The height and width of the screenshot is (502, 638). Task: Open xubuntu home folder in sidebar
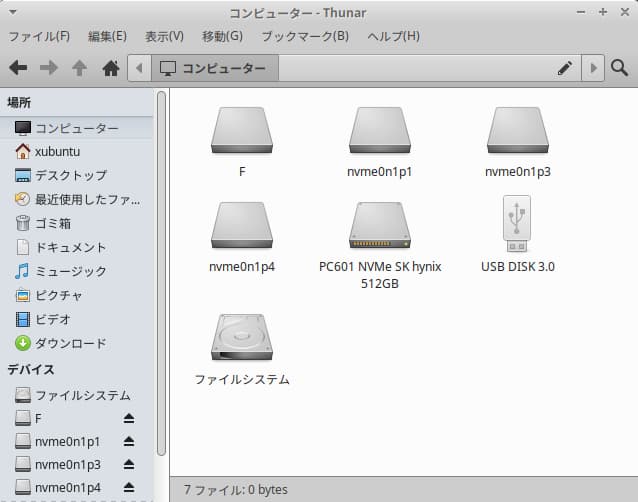[x=76, y=151]
